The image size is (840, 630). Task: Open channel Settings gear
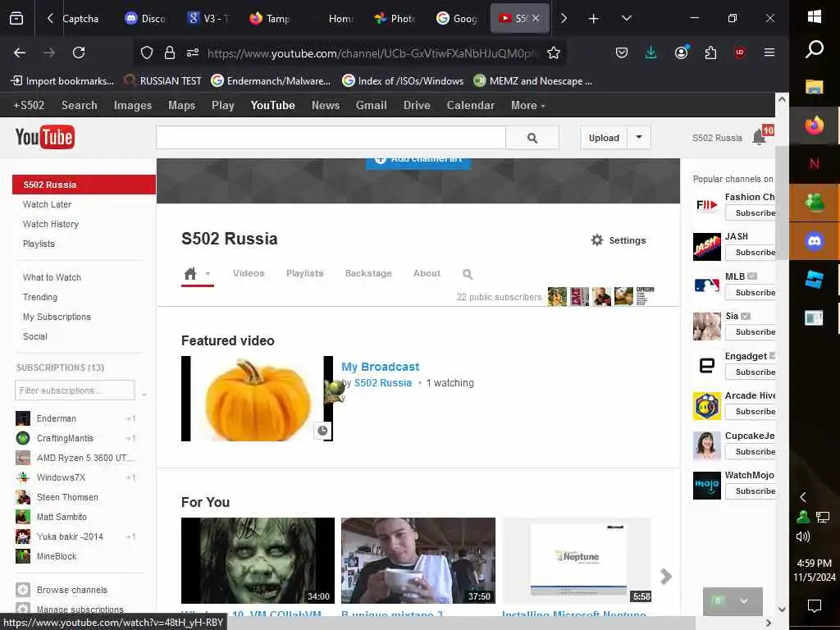[597, 240]
